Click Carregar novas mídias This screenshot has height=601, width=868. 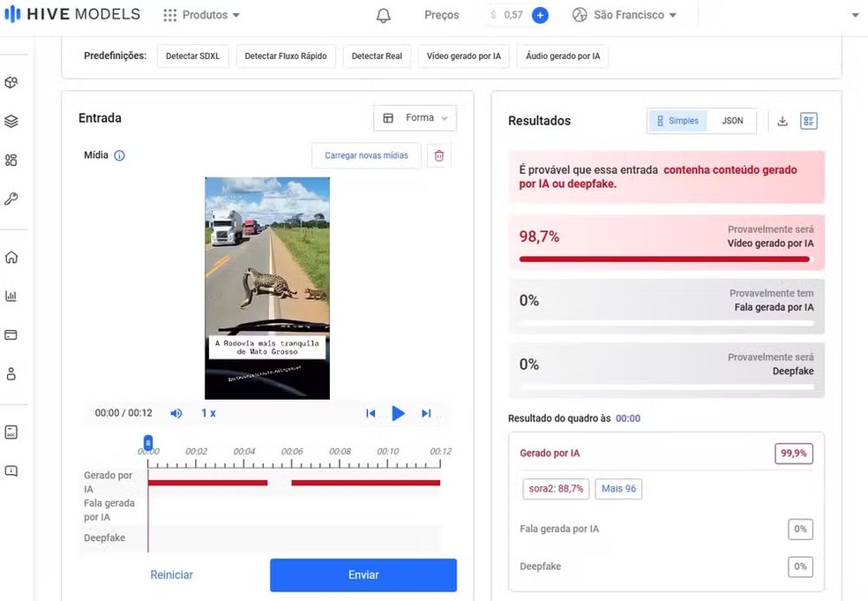(x=366, y=155)
